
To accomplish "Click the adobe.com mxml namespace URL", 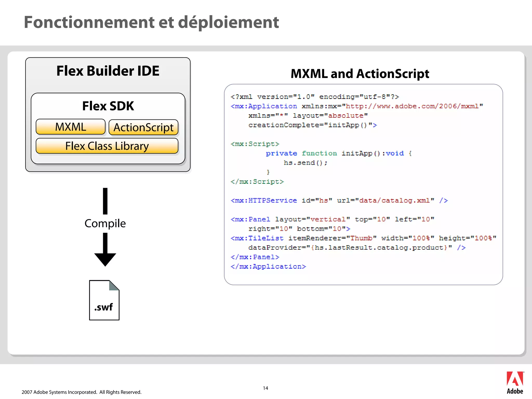I will [x=412, y=106].
